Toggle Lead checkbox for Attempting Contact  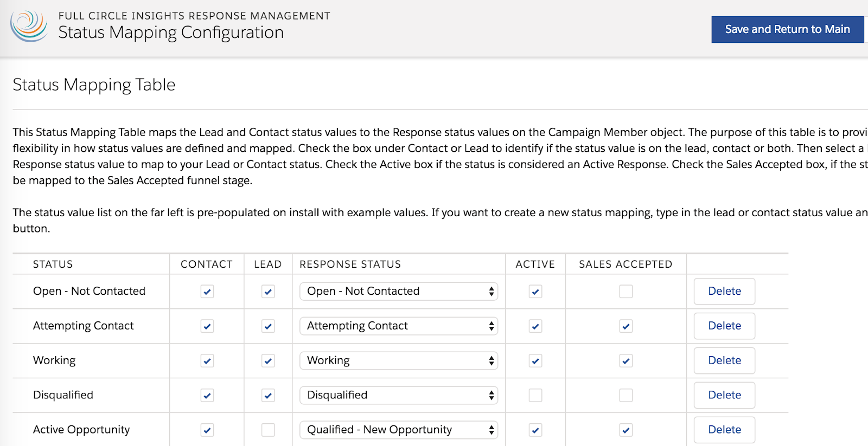tap(268, 326)
